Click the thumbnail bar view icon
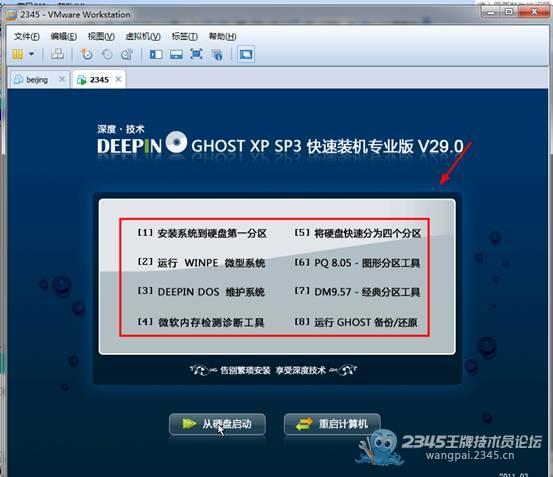This screenshot has height=477, width=553. [176, 54]
